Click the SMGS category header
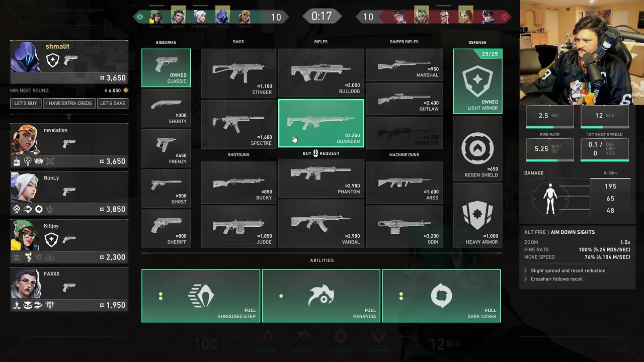 point(238,42)
